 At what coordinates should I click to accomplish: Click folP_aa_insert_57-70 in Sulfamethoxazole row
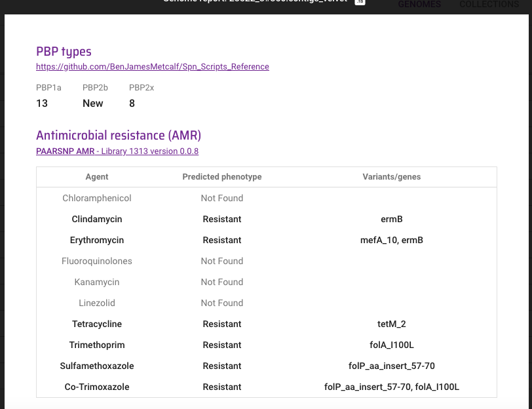click(x=392, y=366)
